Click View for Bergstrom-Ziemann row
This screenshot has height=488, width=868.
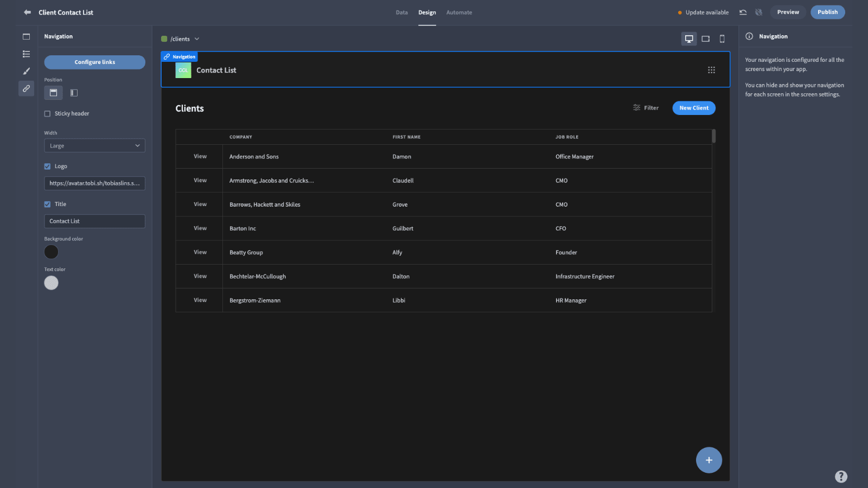pos(200,300)
